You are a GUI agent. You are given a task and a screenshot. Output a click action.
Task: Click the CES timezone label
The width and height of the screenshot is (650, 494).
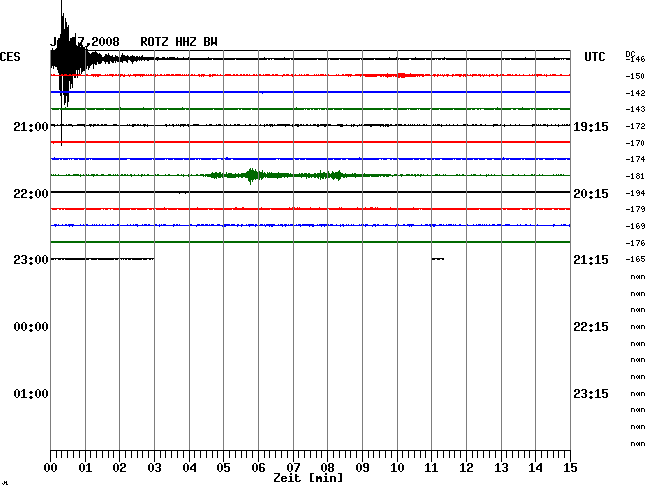(10, 57)
